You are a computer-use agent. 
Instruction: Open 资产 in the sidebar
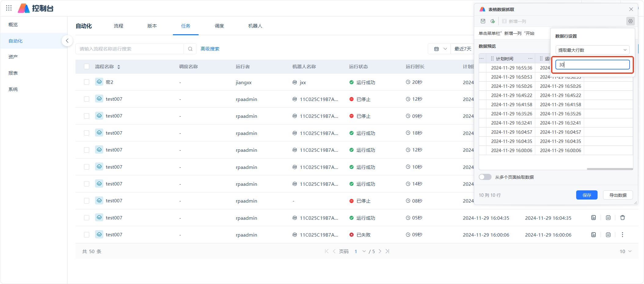13,57
